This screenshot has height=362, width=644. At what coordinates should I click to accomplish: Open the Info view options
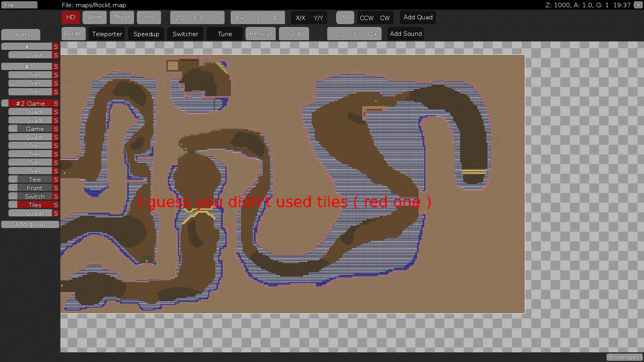coord(149,17)
